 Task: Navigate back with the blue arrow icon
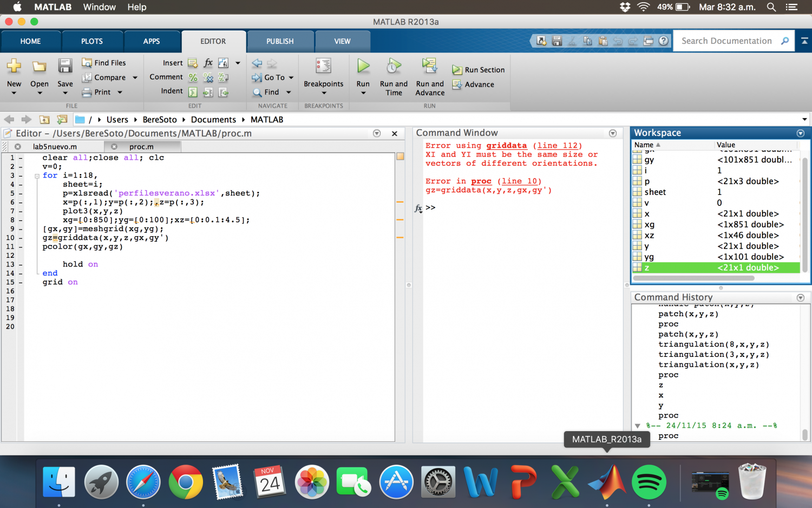click(257, 63)
